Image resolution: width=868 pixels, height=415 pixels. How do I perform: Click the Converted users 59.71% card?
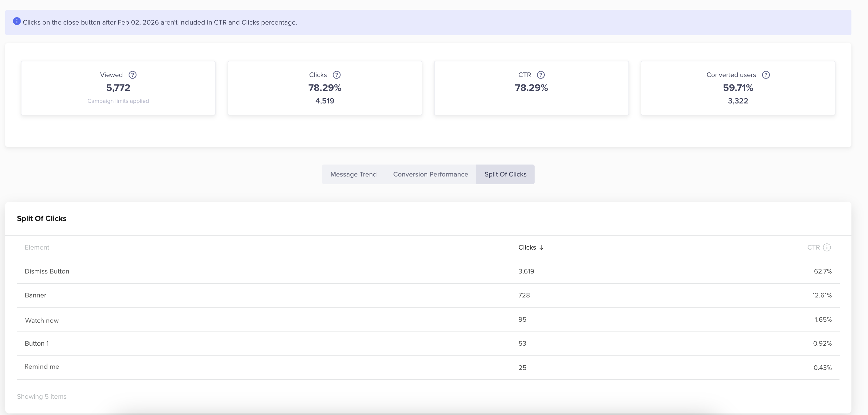(738, 88)
